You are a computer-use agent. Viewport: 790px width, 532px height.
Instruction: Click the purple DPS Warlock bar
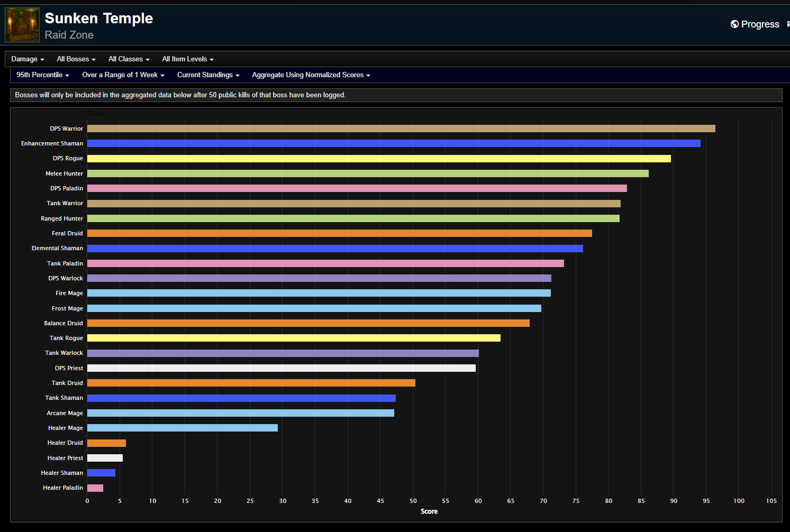[319, 278]
